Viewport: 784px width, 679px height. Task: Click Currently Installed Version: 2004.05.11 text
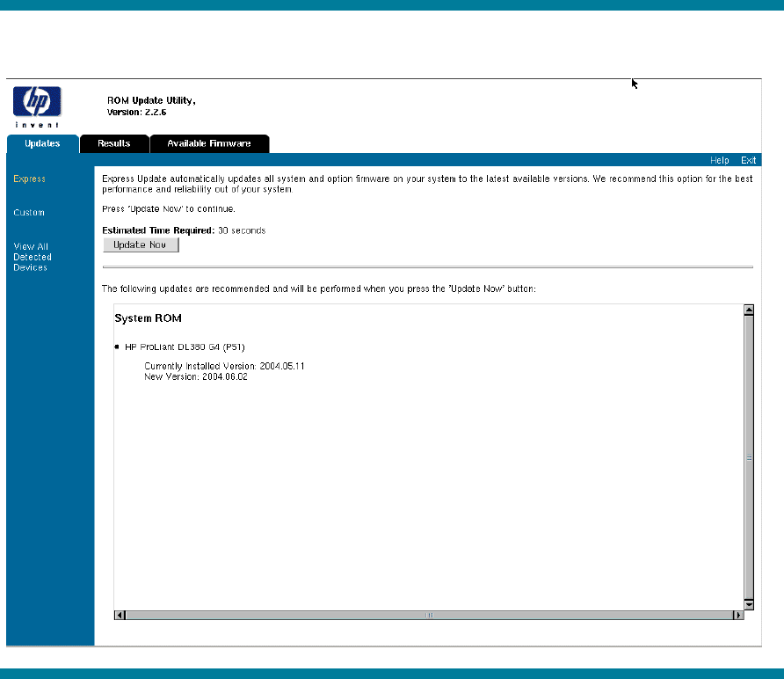224,366
